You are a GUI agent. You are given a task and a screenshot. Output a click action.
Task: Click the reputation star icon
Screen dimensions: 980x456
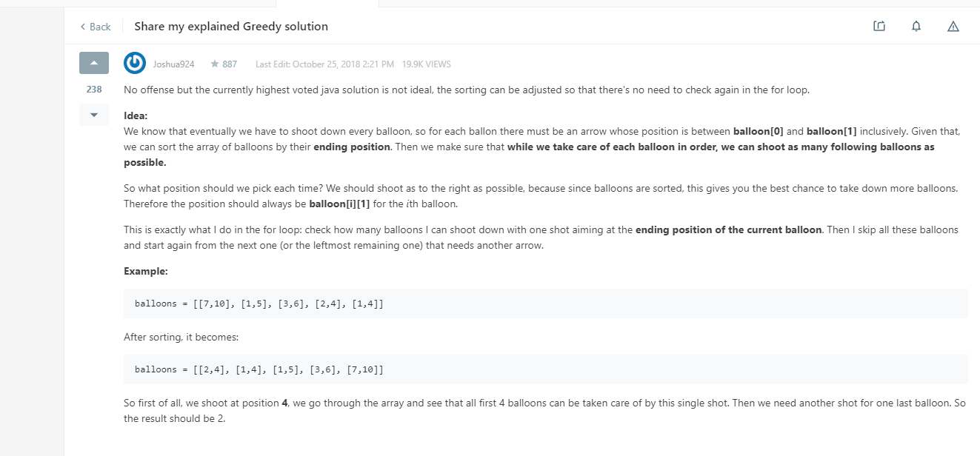pos(215,64)
